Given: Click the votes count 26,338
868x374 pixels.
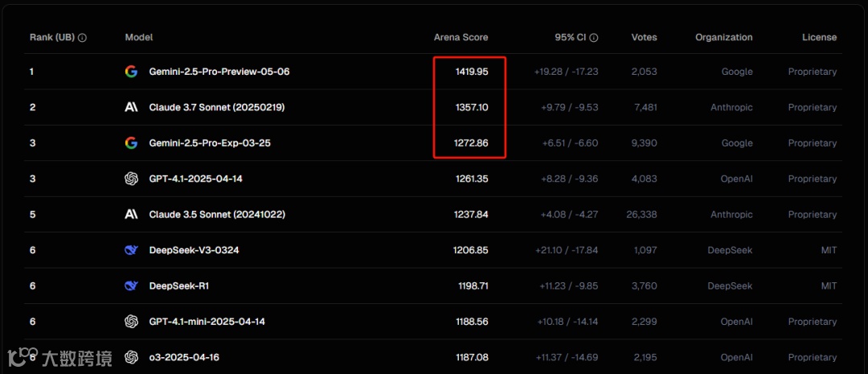Looking at the screenshot, I should point(642,215).
